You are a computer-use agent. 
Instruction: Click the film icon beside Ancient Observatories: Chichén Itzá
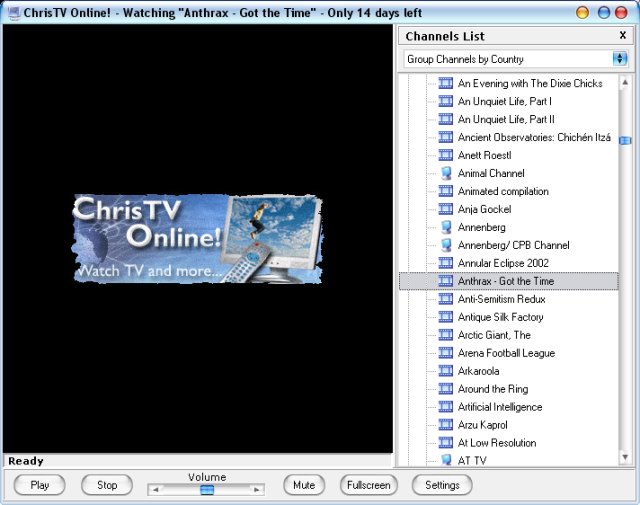[445, 137]
